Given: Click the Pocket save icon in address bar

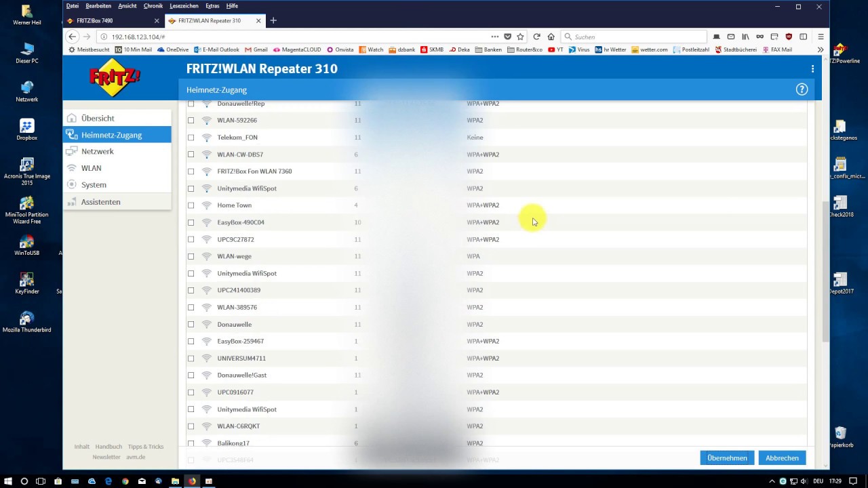Looking at the screenshot, I should [x=507, y=37].
